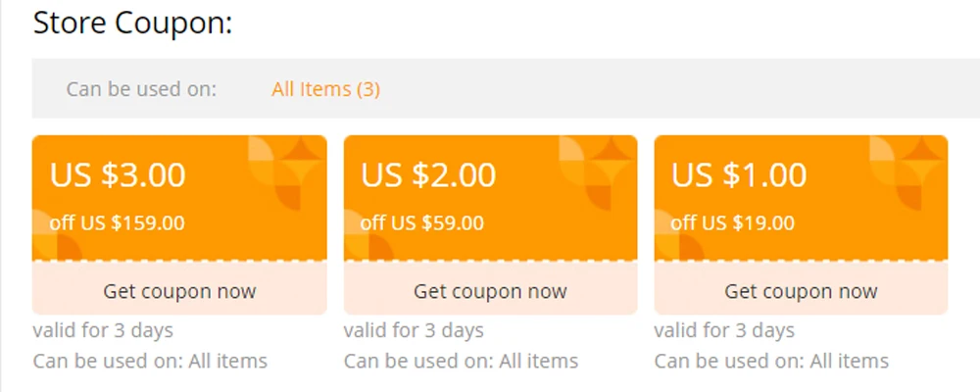Click the "off US $19.00" condition text
This screenshot has height=392, width=980.
pos(733,222)
